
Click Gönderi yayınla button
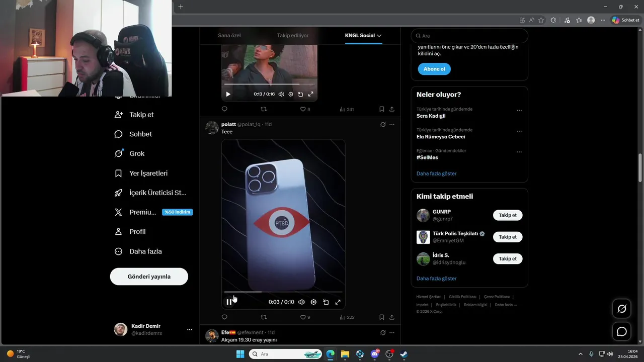click(x=149, y=277)
